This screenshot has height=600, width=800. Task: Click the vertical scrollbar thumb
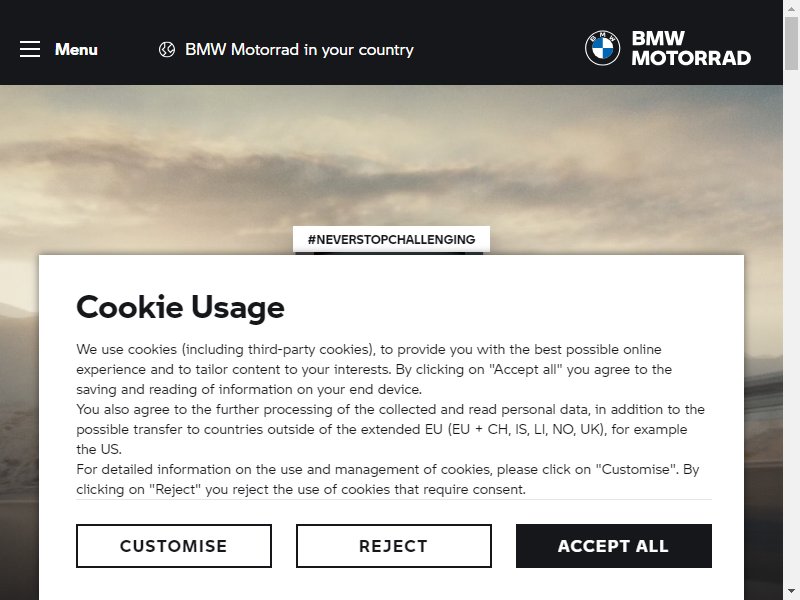point(791,42)
